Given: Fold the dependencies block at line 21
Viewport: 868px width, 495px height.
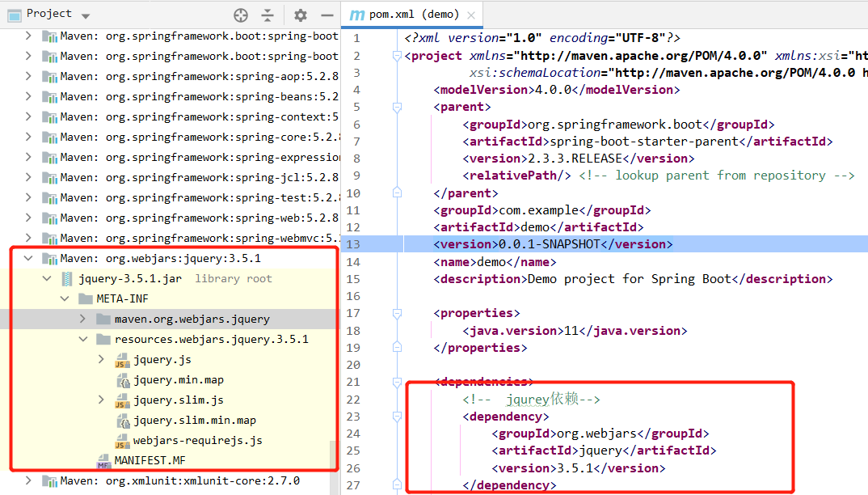Looking at the screenshot, I should (397, 382).
